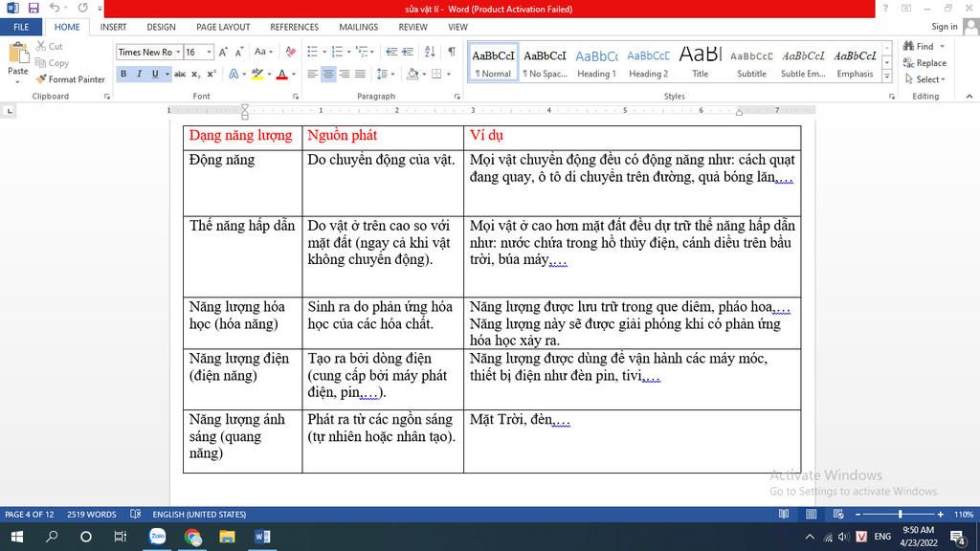Open the FILE tab
Screen dimensions: 980x551
[x=21, y=27]
